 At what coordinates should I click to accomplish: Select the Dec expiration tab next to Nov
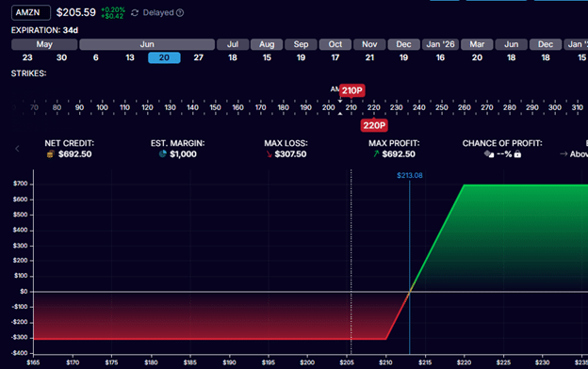[403, 44]
